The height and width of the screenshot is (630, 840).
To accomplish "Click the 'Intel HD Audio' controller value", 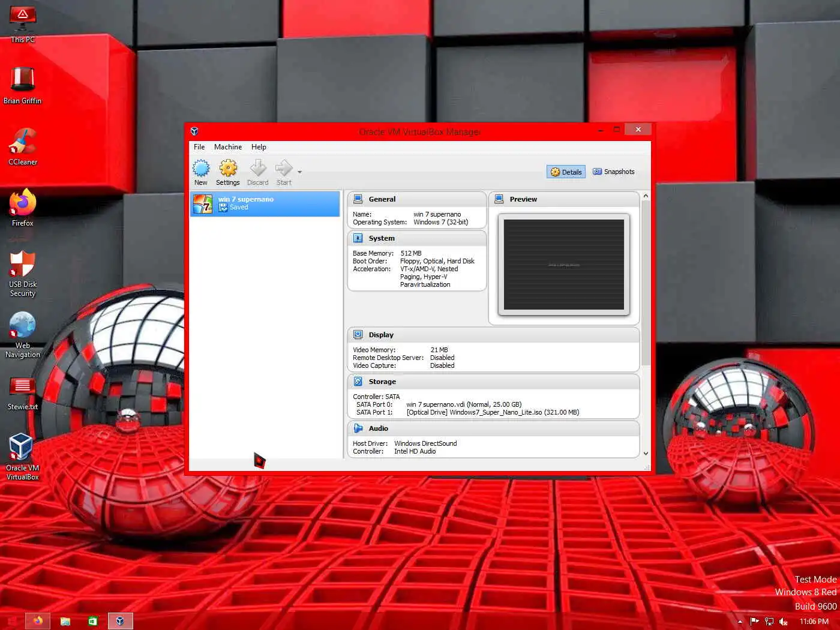I will (415, 451).
